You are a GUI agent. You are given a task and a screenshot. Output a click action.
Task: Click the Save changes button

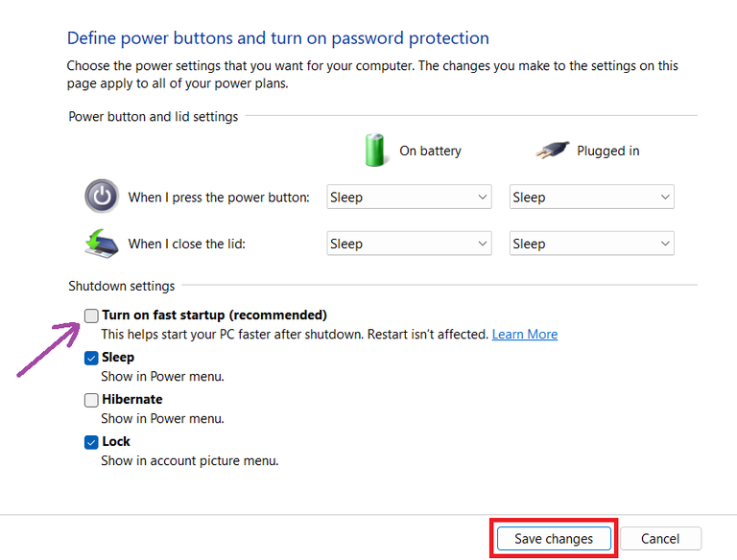(x=554, y=539)
